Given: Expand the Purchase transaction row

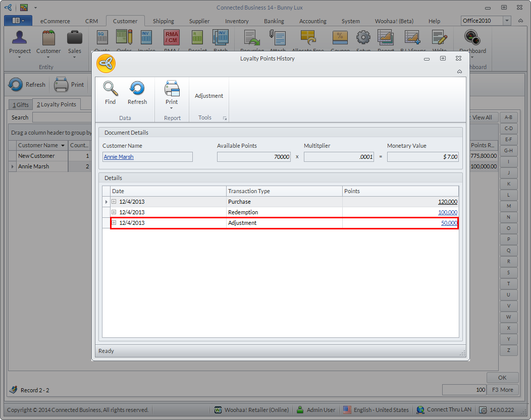Looking at the screenshot, I should [x=114, y=202].
